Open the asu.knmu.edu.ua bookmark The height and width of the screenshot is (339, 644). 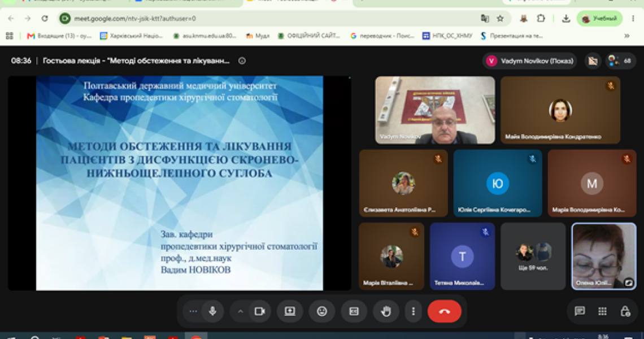click(204, 36)
